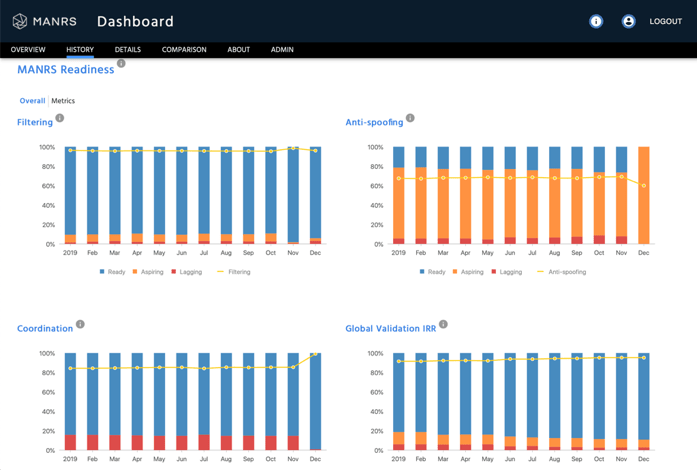This screenshot has height=470, width=697.
Task: Toggle Ready series in Filtering legend
Action: click(112, 272)
